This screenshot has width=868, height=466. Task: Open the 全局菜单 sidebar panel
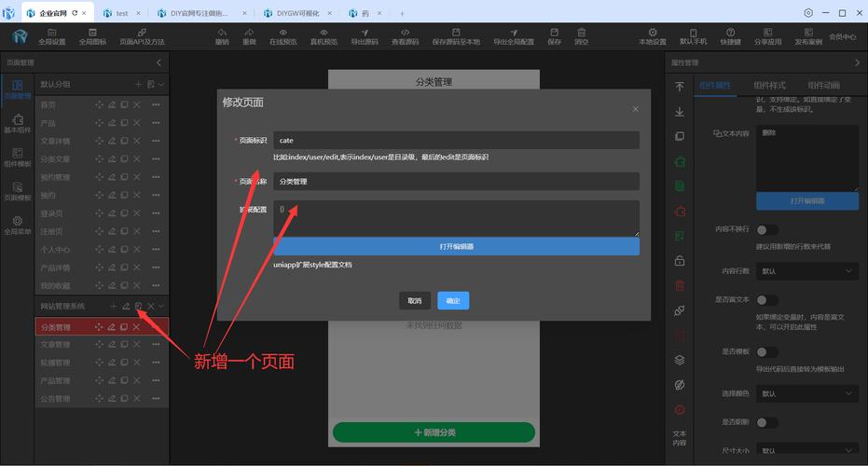point(17,225)
